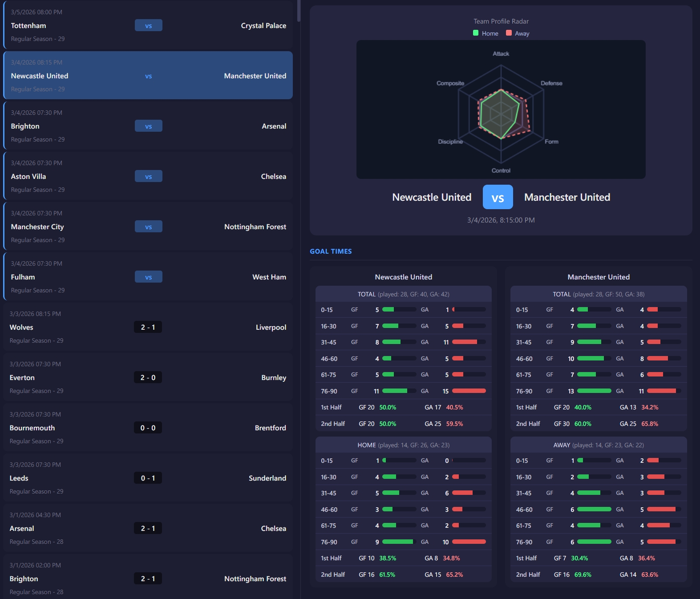
Task: Click the Manchester United AWAY 61-75 row label
Action: [x=524, y=526]
